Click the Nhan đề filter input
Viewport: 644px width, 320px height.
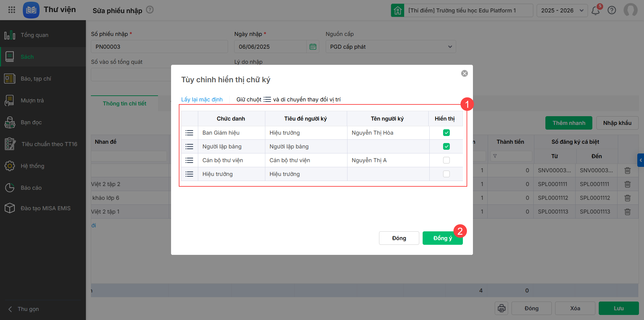point(129,156)
